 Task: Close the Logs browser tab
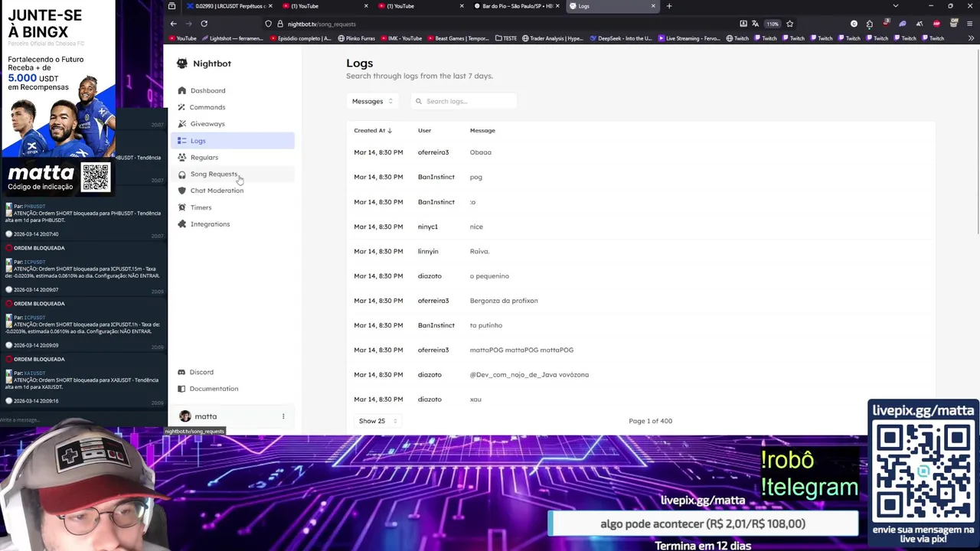tap(653, 6)
